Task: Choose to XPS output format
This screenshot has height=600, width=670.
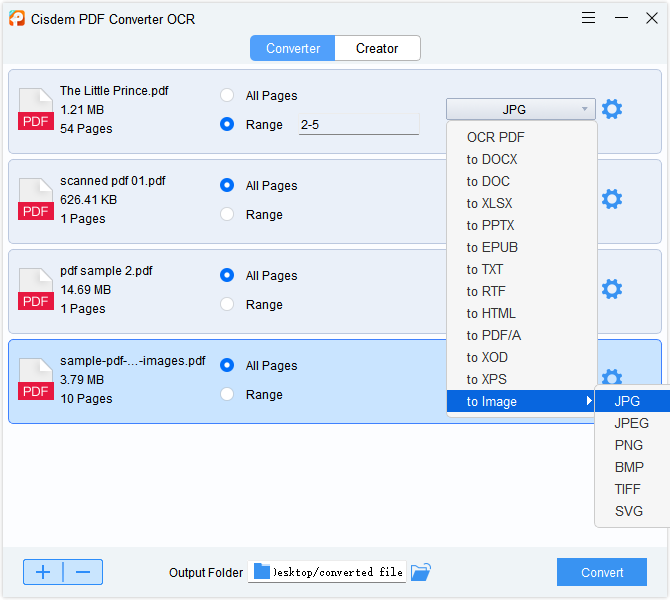Action: point(521,379)
